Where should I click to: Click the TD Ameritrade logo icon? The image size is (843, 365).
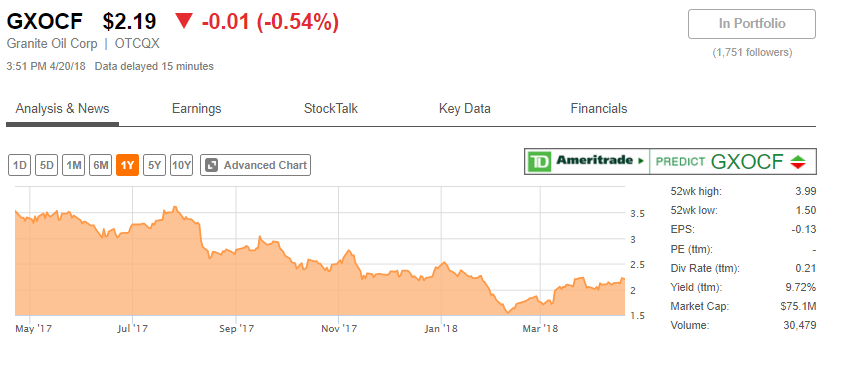pos(539,161)
